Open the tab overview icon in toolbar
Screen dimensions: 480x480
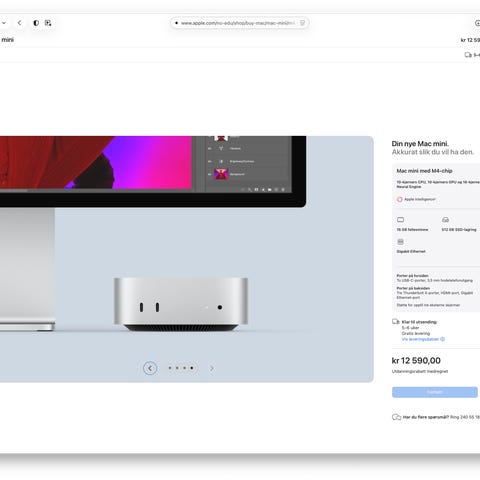(x=48, y=23)
